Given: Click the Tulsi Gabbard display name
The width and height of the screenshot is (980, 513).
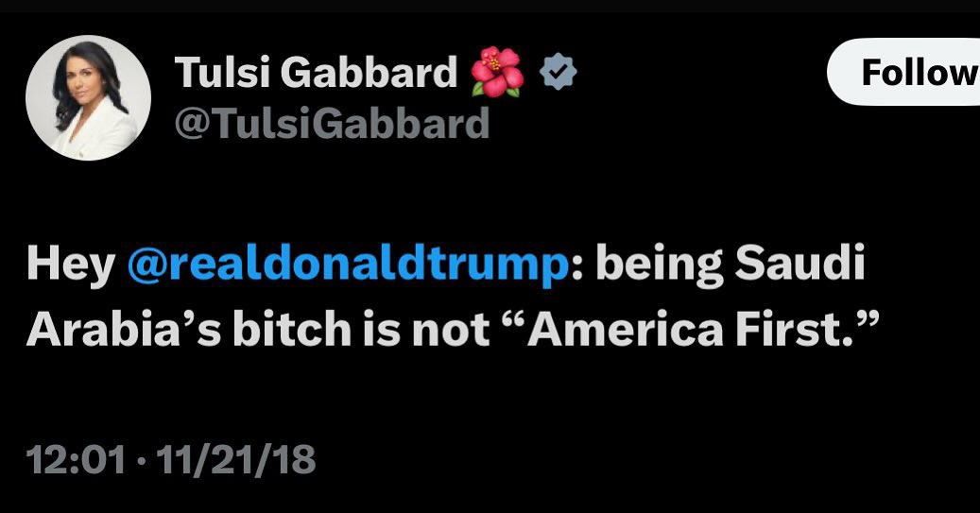Looking at the screenshot, I should (x=317, y=73).
